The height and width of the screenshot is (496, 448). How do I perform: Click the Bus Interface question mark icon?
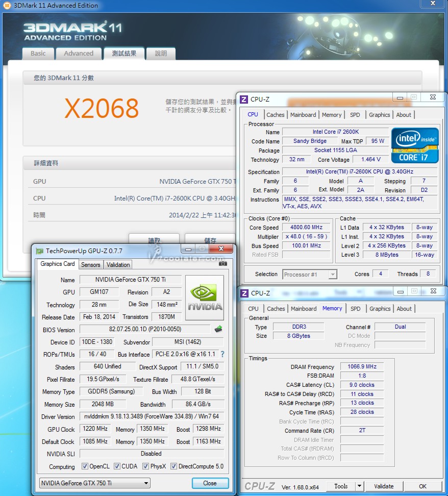pos(222,354)
